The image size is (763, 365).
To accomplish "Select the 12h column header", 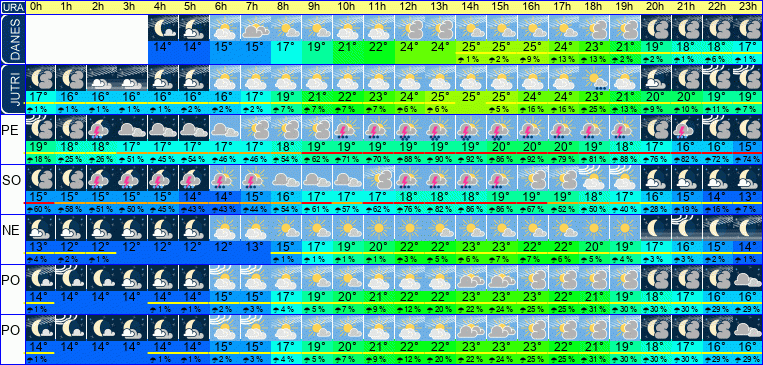I will 410,7.
